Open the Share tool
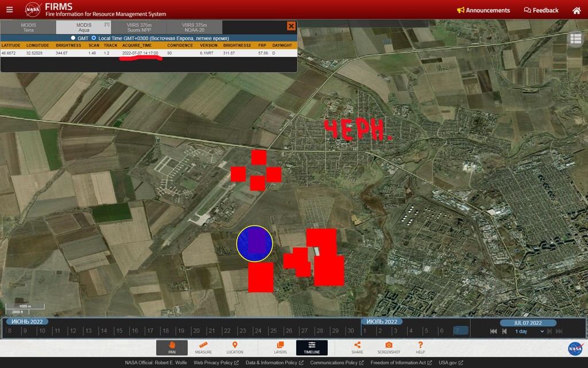The image size is (588, 368). 357,347
